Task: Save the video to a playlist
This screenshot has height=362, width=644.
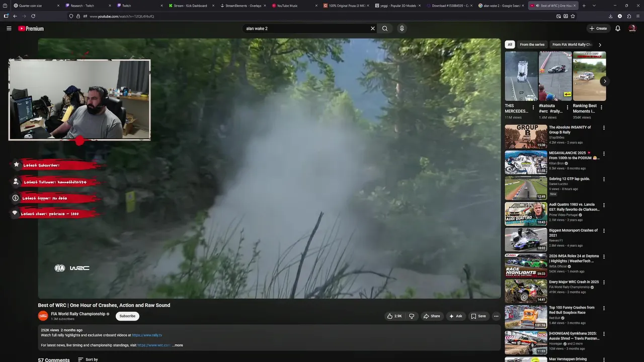Action: pos(478,316)
